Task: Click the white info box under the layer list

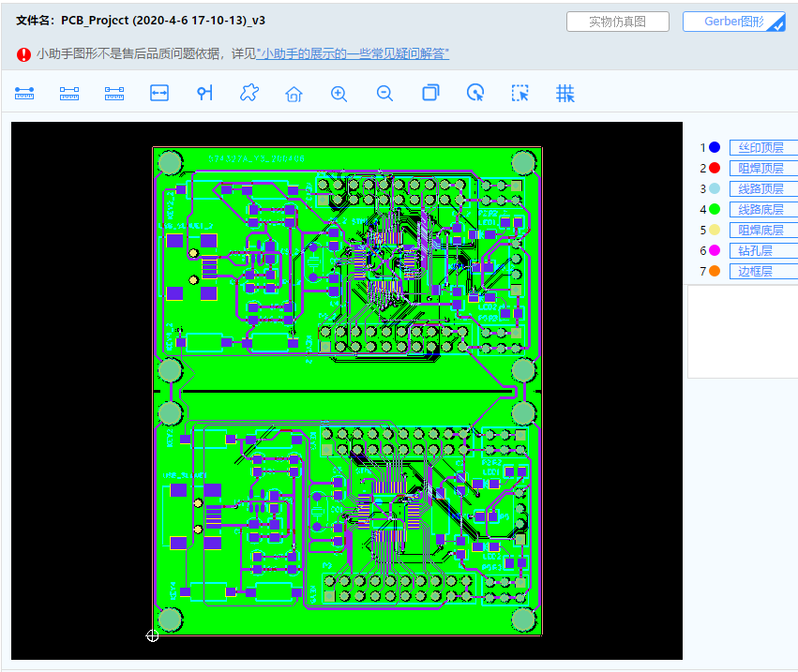Action: click(743, 331)
